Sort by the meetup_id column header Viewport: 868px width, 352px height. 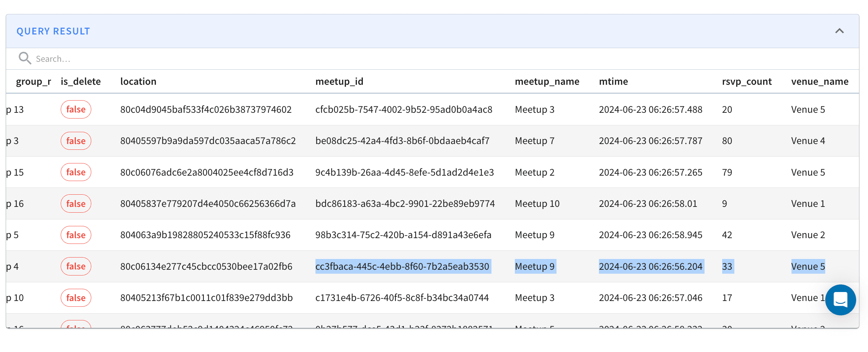pos(339,82)
